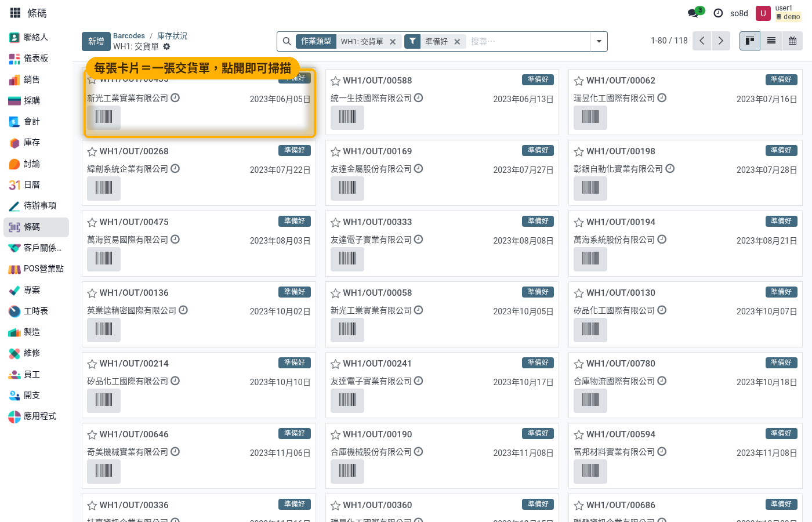Click the 新增 button

click(x=96, y=41)
